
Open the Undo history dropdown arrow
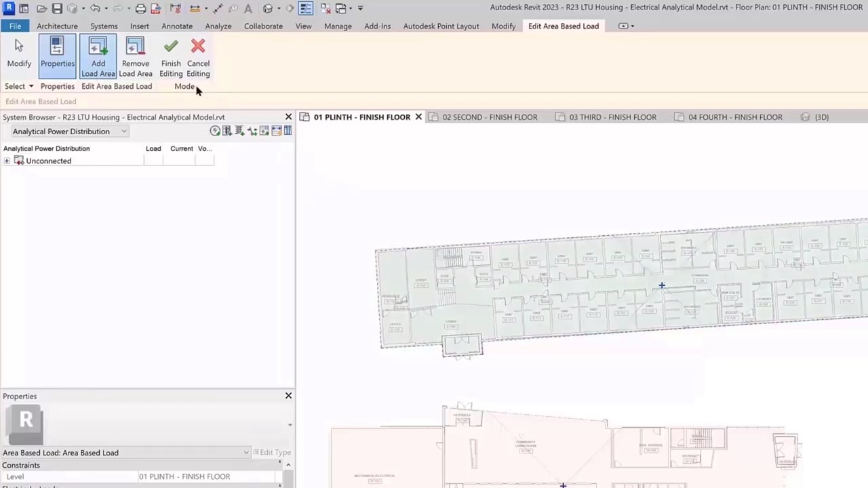(x=106, y=8)
